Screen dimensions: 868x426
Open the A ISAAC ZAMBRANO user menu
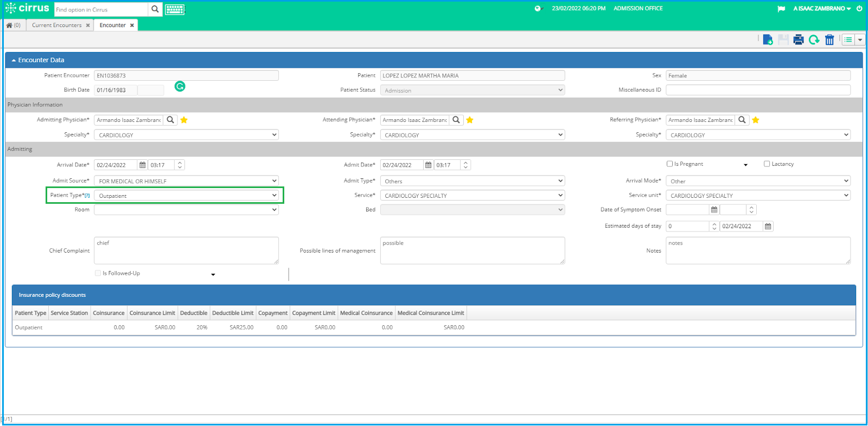[x=822, y=9]
